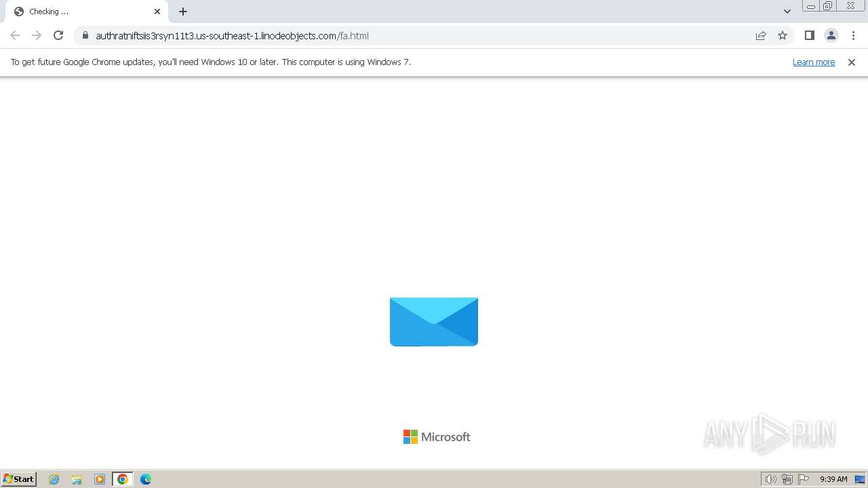Click the 9:39 AM clock
The image size is (868, 488).
[833, 479]
